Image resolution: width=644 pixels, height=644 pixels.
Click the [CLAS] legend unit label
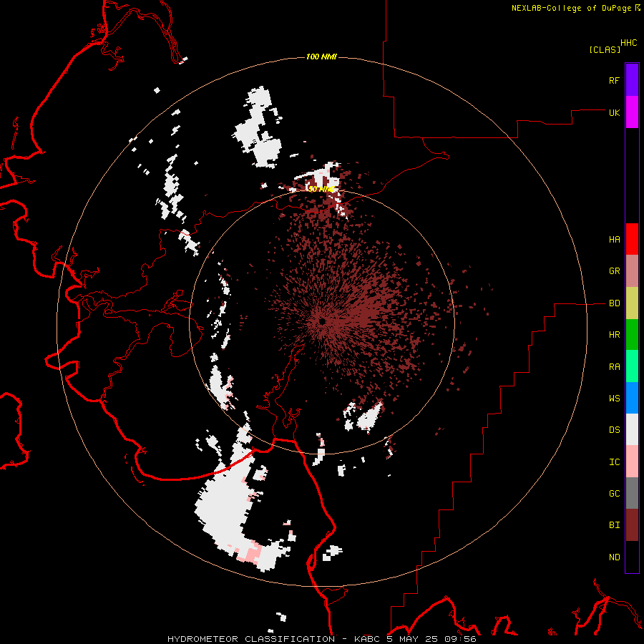(x=605, y=49)
